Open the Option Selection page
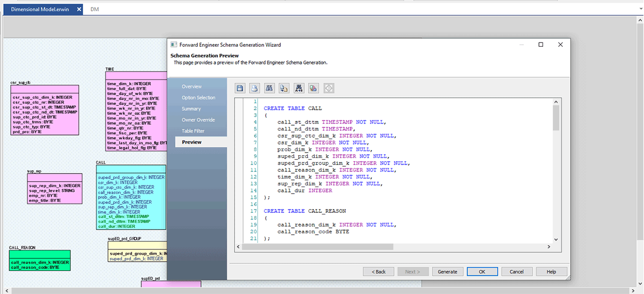644x294 pixels. point(198,98)
